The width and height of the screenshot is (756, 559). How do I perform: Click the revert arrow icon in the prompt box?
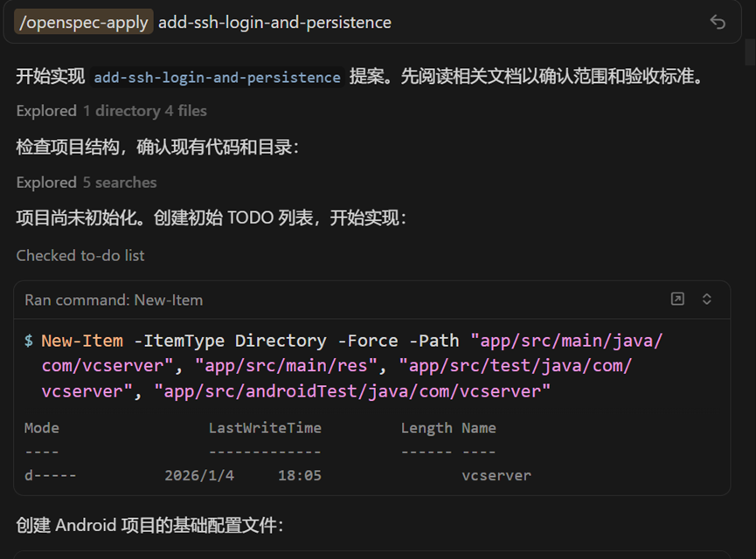718,23
